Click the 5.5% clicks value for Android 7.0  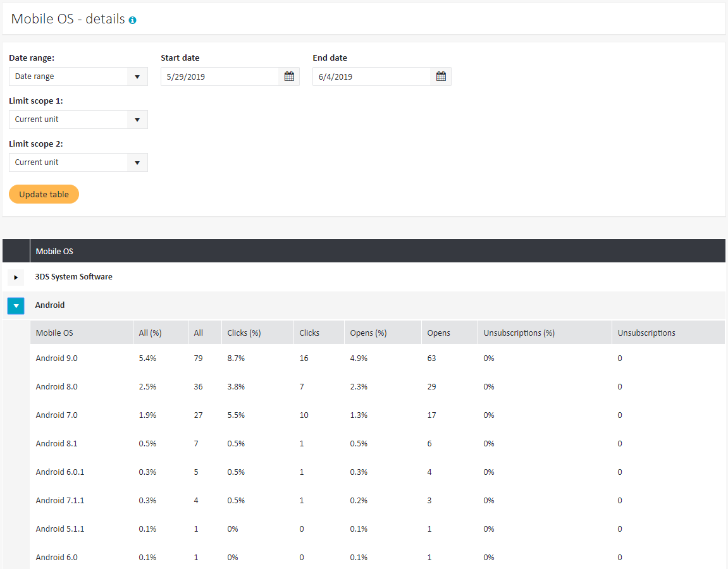point(236,415)
